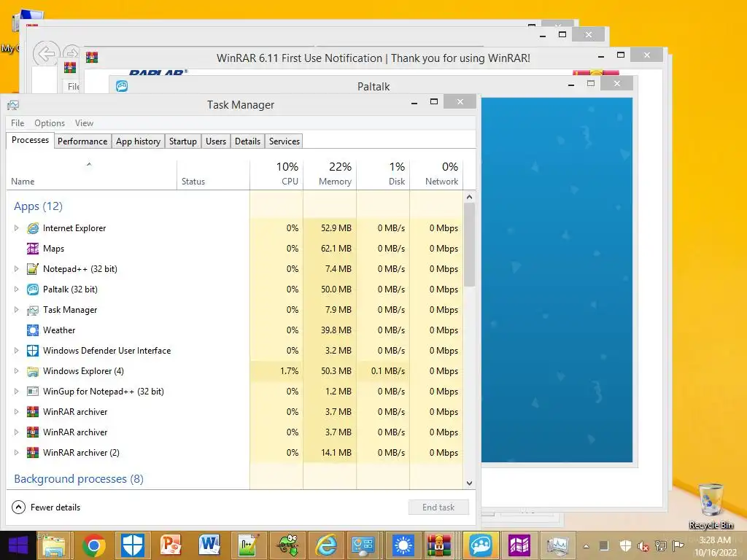Viewport: 747px width, 560px height.
Task: Click the Weather app icon in list
Action: coord(32,330)
